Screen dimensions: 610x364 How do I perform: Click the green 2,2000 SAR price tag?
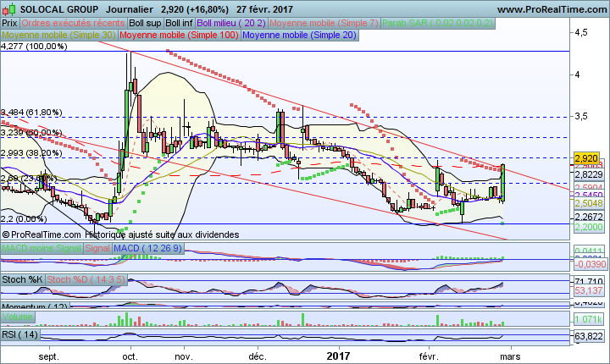589,227
